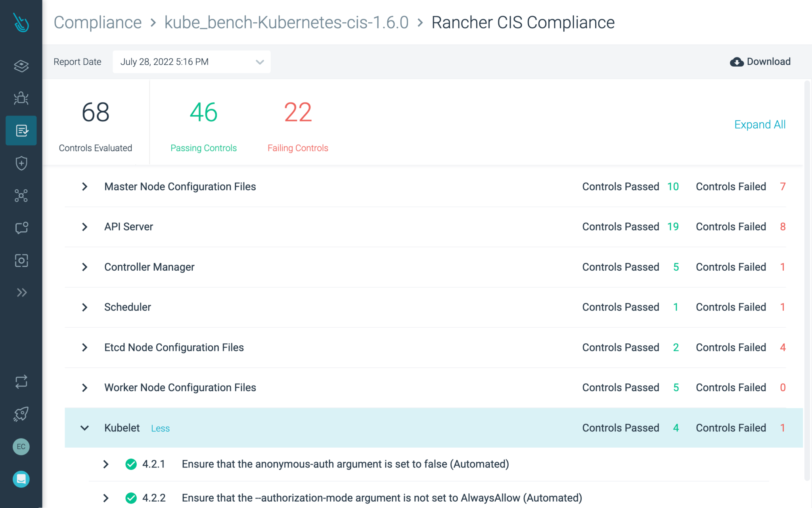Expand control 4.2.1 anonymous-auth details

click(105, 464)
